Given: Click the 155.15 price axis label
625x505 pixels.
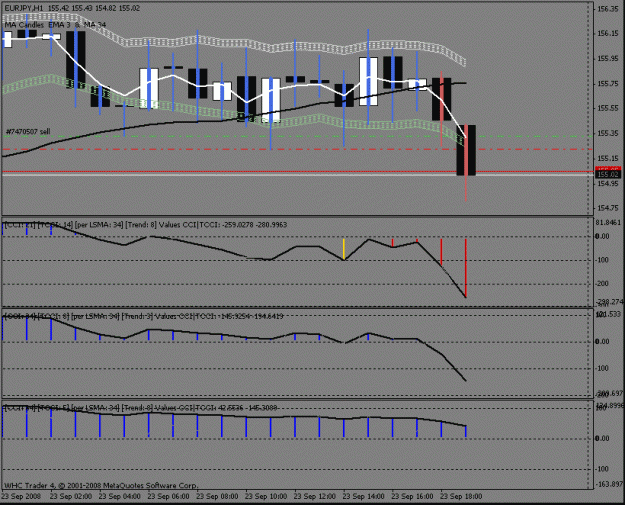Looking at the screenshot, I should coord(607,158).
